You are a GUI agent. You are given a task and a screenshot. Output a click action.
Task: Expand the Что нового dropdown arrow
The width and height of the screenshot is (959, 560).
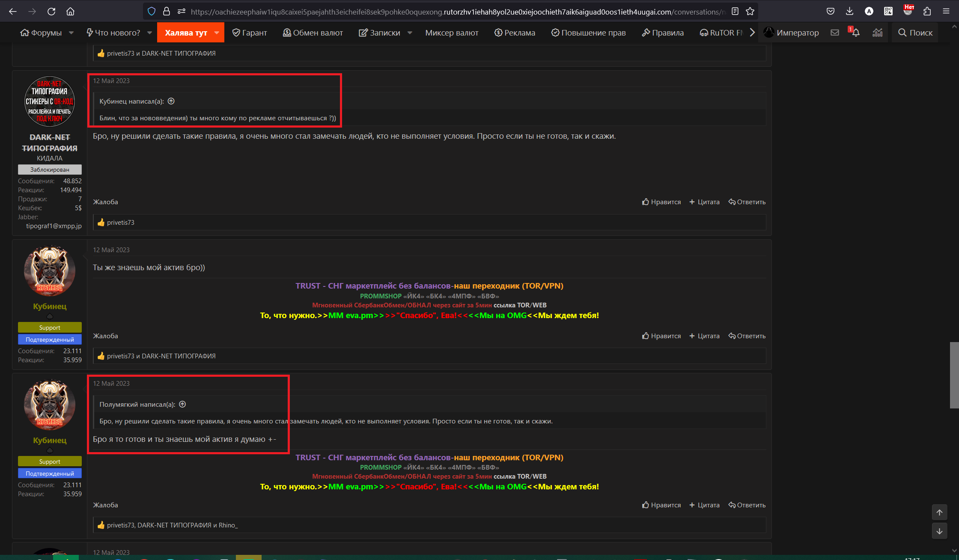pos(149,33)
